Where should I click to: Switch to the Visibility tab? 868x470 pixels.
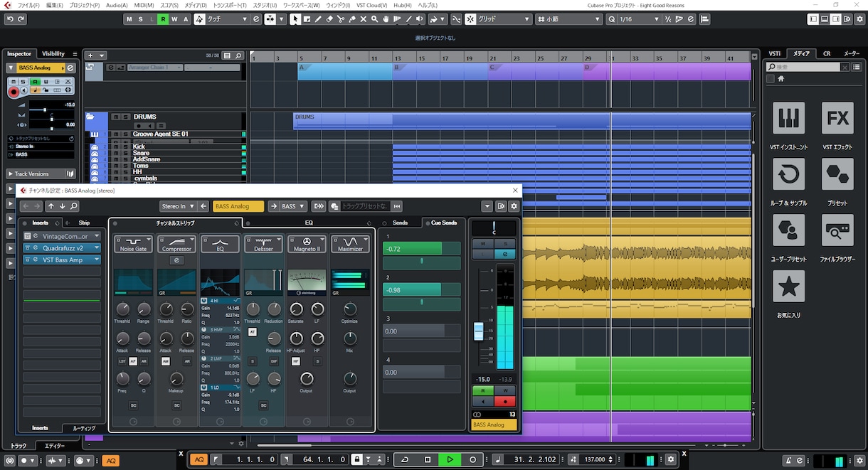tap(53, 54)
